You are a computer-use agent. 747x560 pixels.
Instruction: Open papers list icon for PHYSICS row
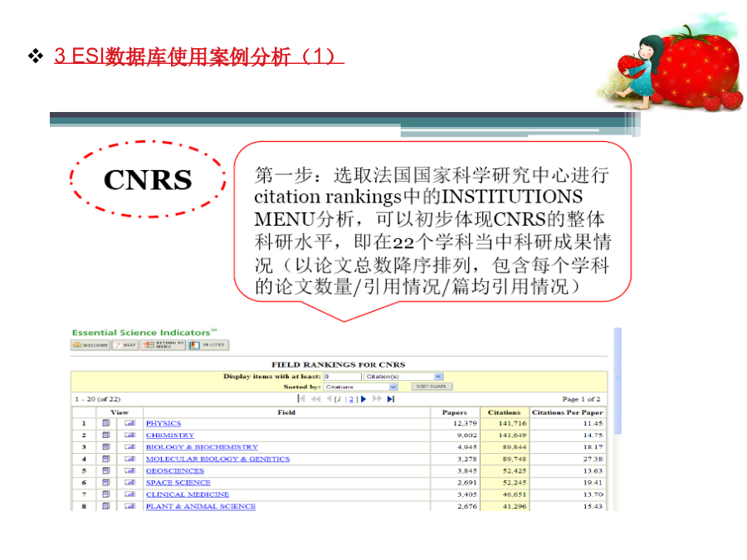(x=106, y=423)
